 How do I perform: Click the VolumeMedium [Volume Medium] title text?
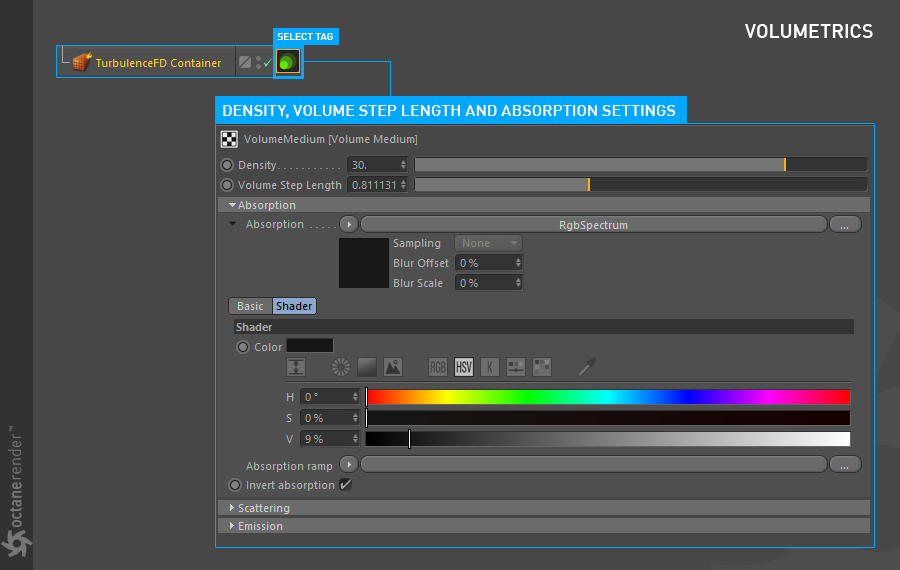(x=331, y=139)
